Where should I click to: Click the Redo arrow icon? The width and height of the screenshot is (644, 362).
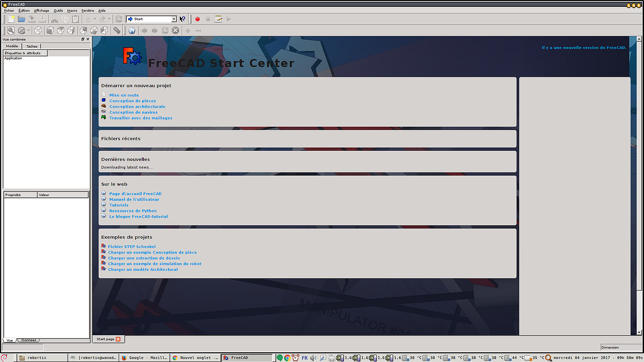click(102, 19)
